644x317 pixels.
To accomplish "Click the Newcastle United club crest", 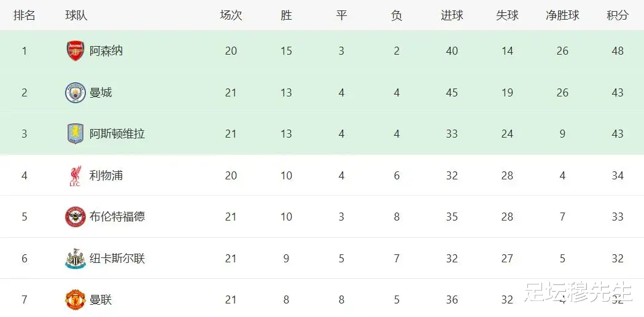I will click(x=75, y=259).
